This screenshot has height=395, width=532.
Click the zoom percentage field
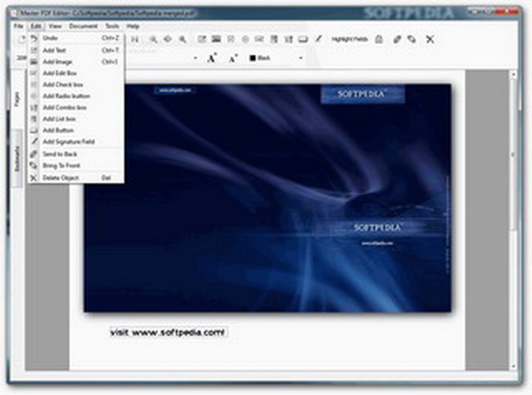[x=21, y=58]
